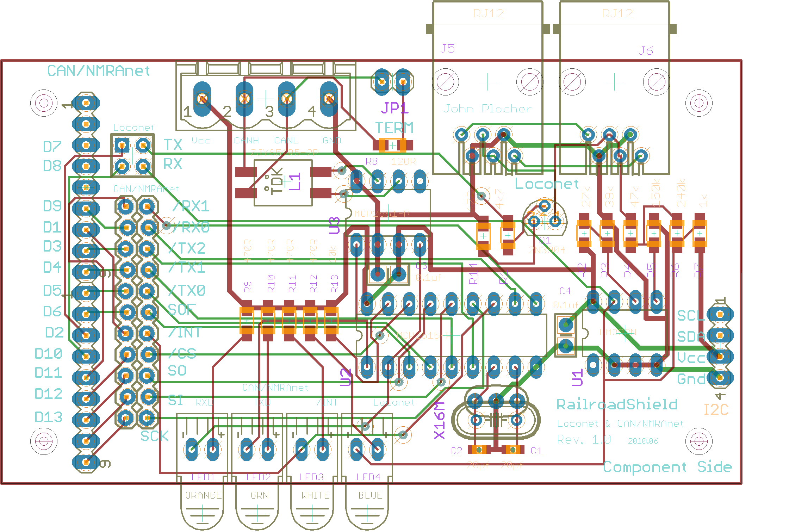Select the C1 capacitor designator
The width and height of the screenshot is (789, 532).
[536, 451]
